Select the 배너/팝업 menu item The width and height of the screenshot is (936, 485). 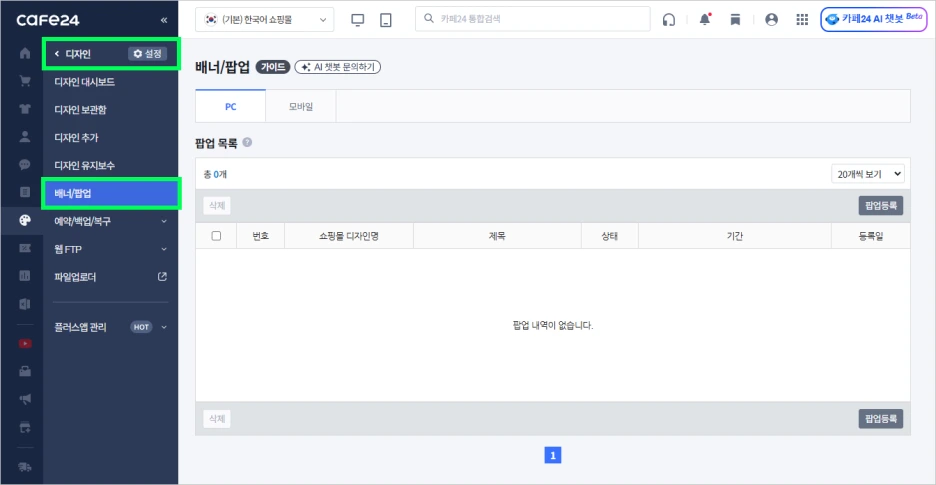[x=111, y=194]
